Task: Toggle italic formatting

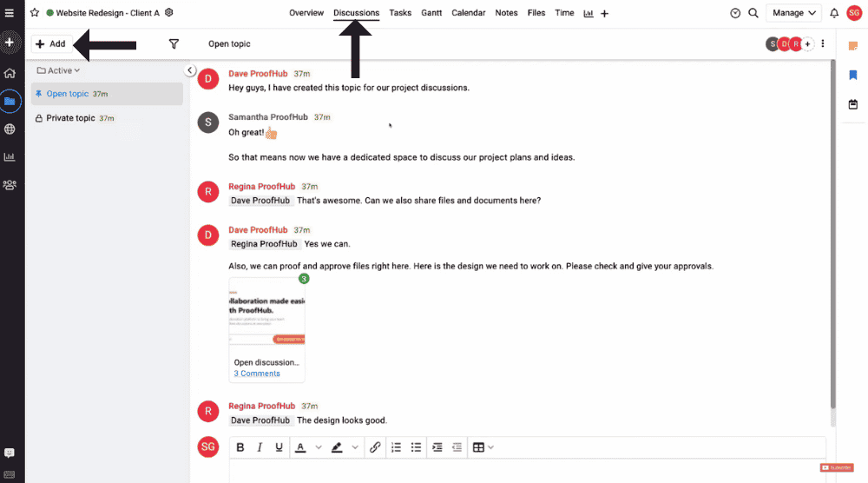Action: pos(259,447)
